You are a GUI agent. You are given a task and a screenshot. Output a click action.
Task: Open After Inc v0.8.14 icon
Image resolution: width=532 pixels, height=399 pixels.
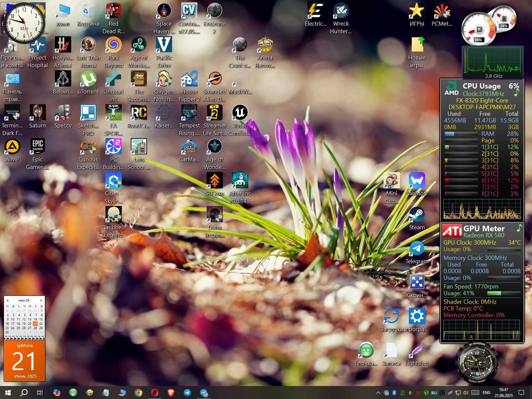[x=240, y=188]
